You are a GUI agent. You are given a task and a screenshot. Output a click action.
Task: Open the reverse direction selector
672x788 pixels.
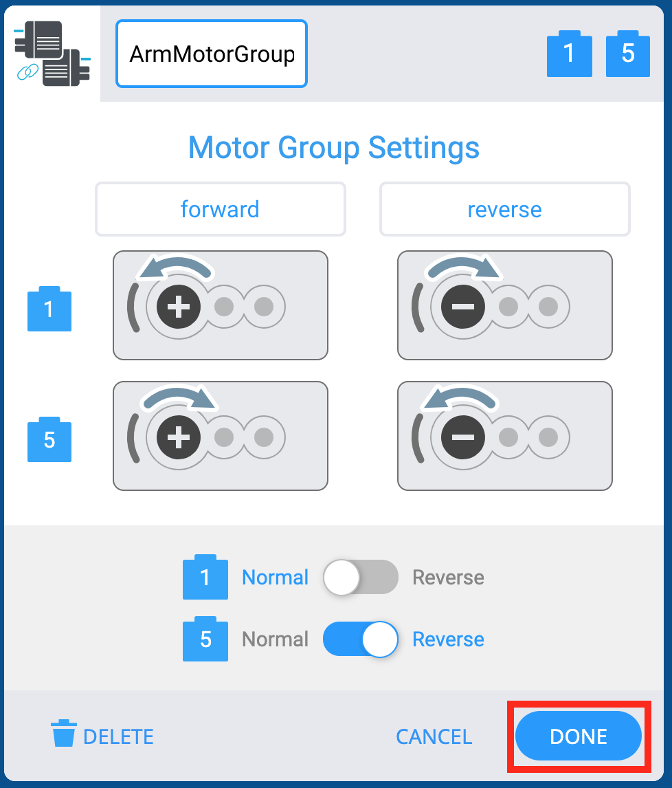(504, 209)
